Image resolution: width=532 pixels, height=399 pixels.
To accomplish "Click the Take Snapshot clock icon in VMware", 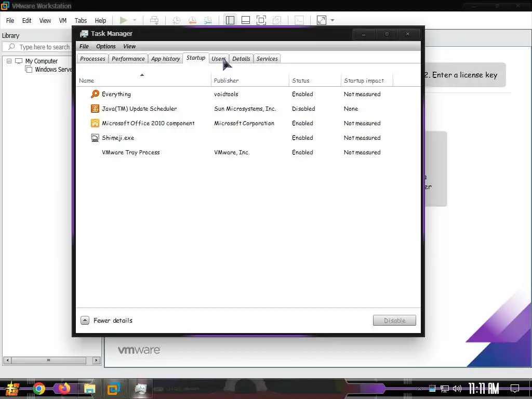I will pos(177,20).
